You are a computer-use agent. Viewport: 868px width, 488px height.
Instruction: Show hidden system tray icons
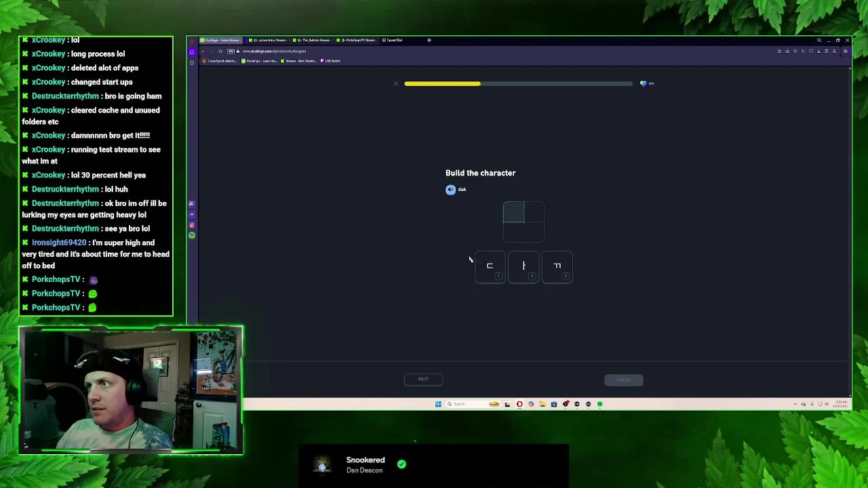point(795,404)
